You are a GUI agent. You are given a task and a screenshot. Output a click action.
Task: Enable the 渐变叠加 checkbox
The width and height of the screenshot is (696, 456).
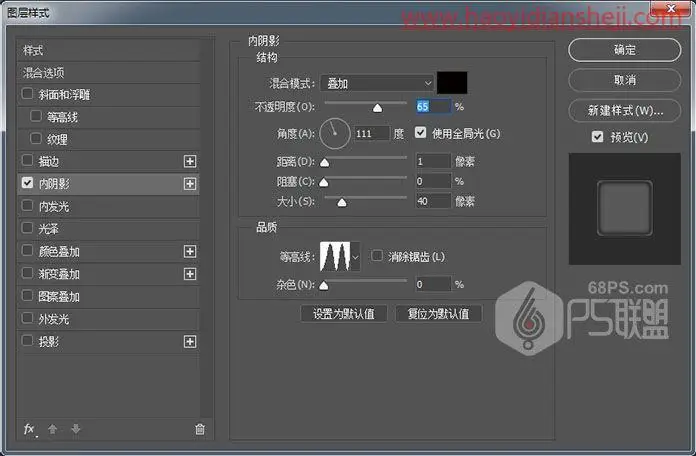coord(27,273)
